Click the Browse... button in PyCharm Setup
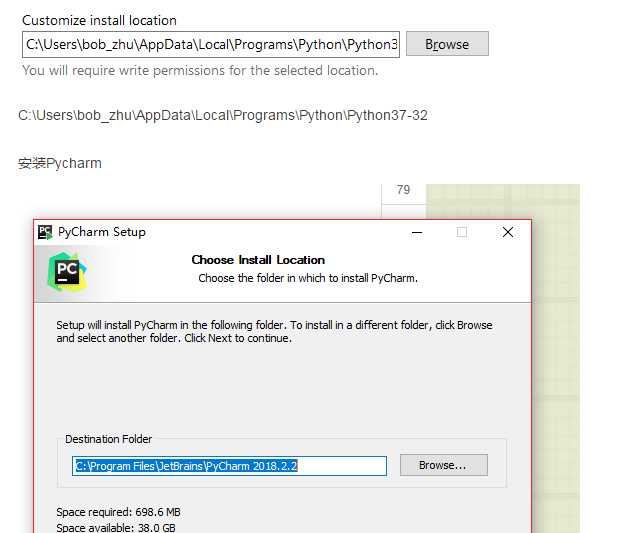The image size is (628, 533). coord(443,465)
